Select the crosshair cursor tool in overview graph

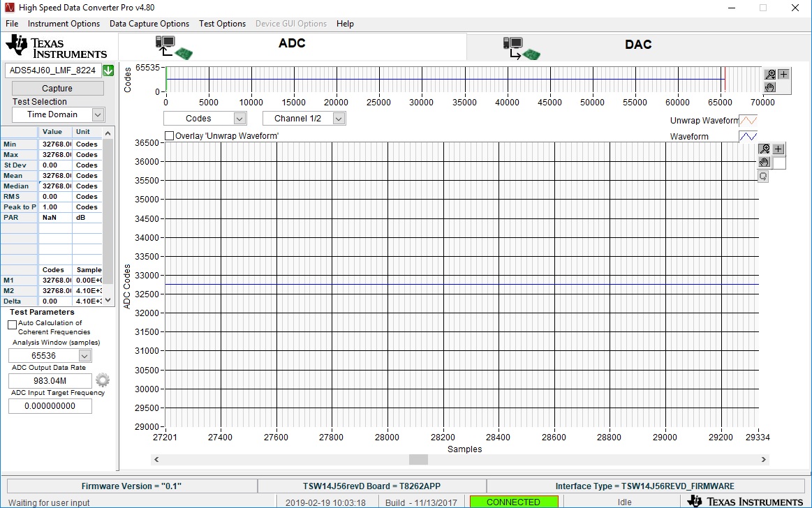tap(783, 75)
